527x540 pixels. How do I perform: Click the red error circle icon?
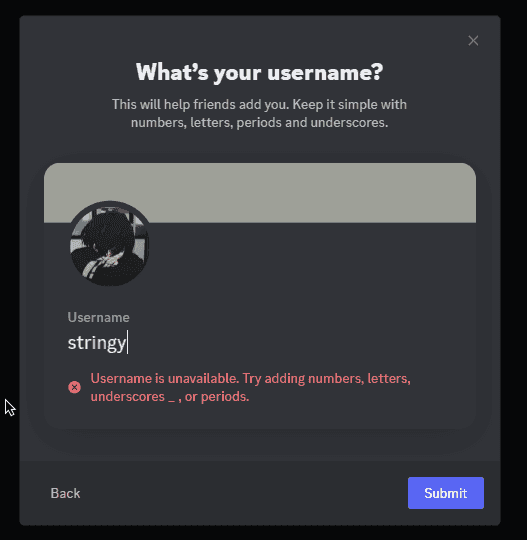pyautogui.click(x=74, y=387)
